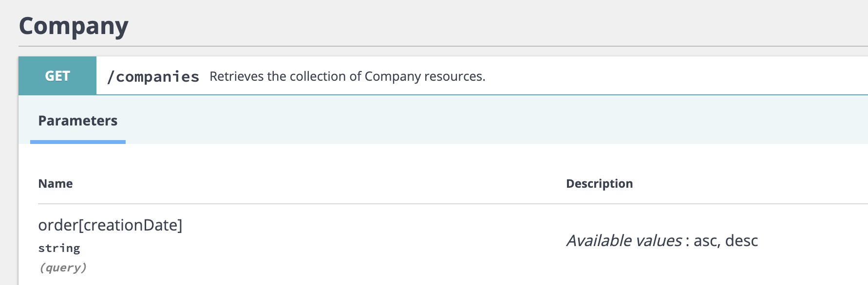The width and height of the screenshot is (868, 285).
Task: Click the 'string' type label
Action: point(59,248)
